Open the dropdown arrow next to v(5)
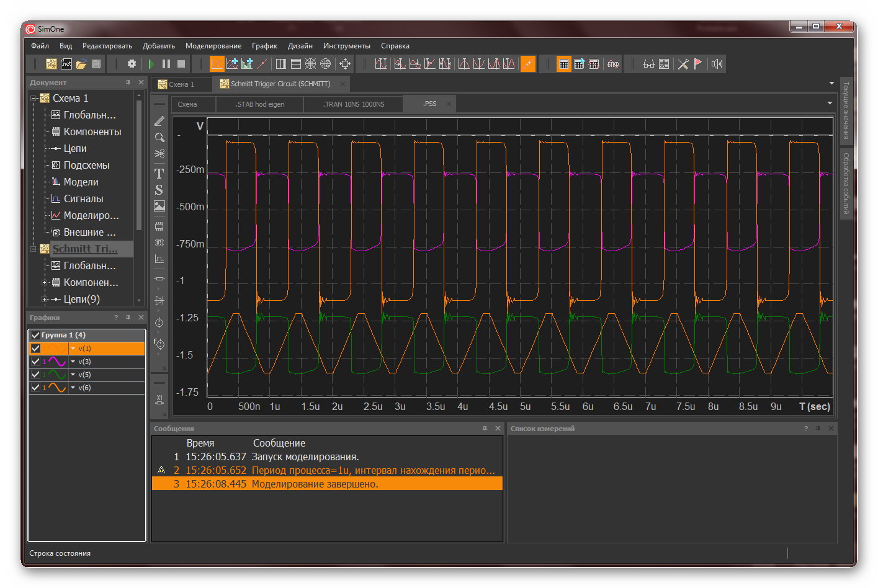Image resolution: width=878 pixels, height=588 pixels. pos(73,375)
